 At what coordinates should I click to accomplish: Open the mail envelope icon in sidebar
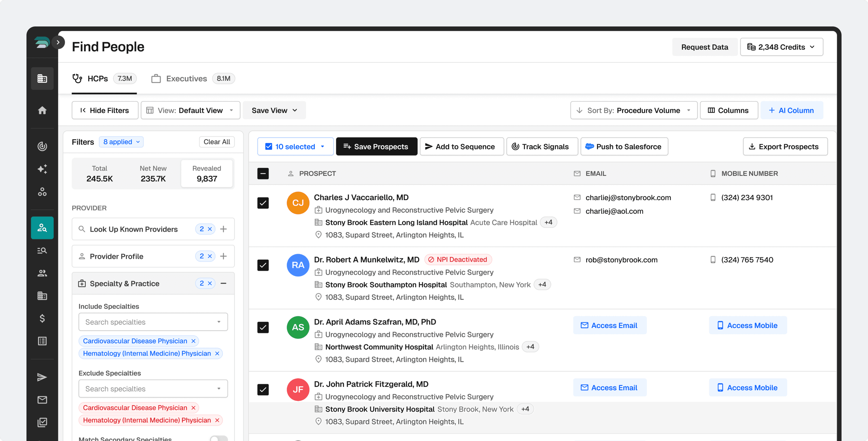pos(42,400)
